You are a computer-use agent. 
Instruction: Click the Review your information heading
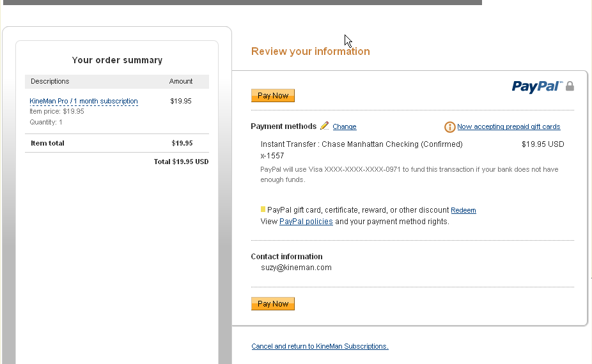310,51
